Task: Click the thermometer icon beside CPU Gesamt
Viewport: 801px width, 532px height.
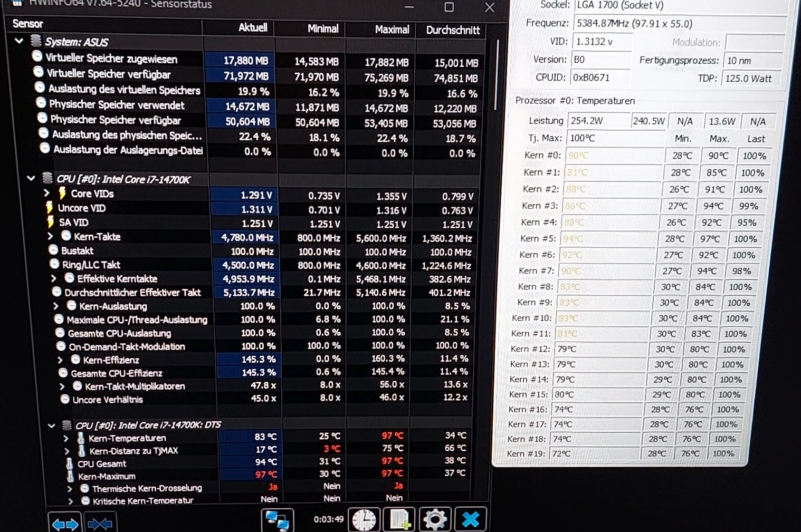Action: point(69,463)
